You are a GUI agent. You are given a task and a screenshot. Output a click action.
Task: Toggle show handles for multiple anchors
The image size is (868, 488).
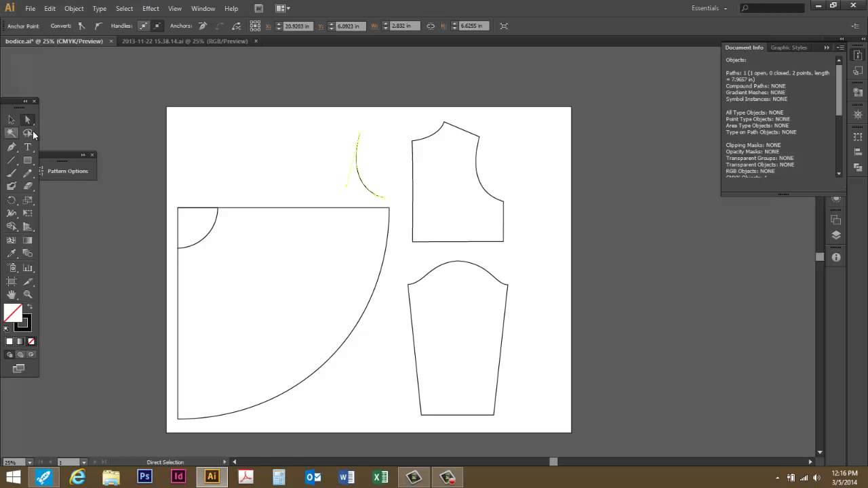click(143, 26)
